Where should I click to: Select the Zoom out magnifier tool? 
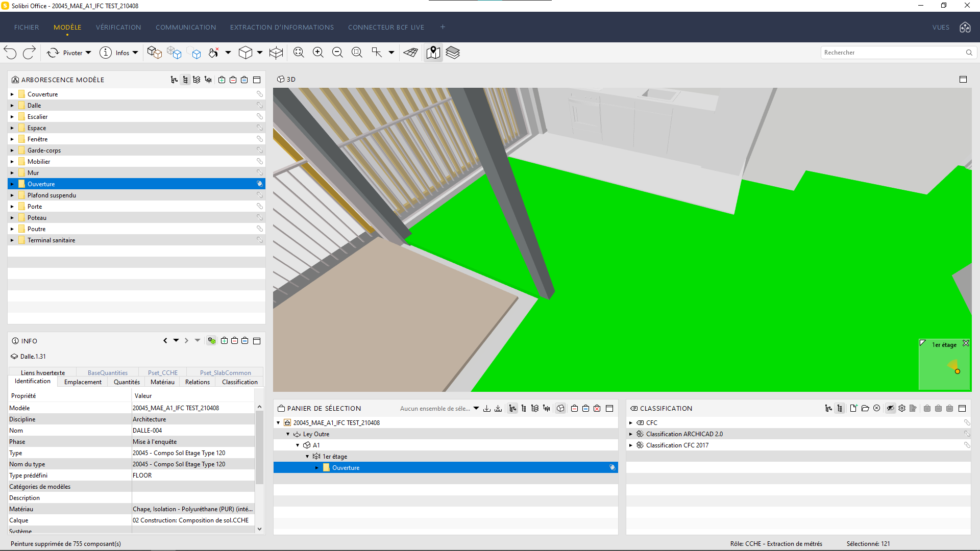pyautogui.click(x=337, y=53)
